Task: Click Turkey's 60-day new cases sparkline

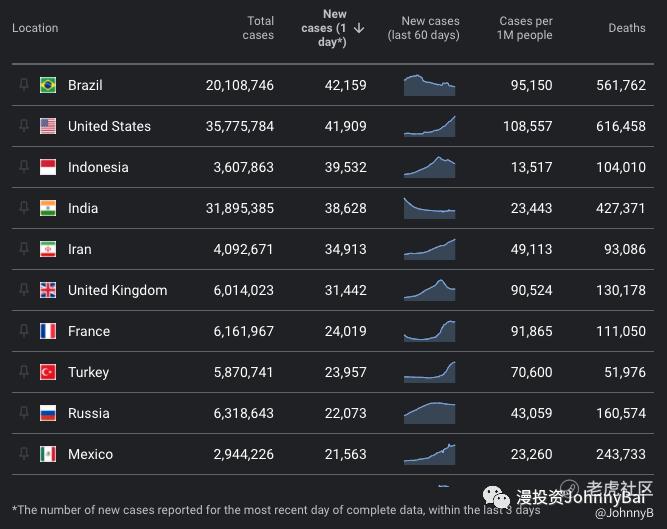Action: click(429, 372)
